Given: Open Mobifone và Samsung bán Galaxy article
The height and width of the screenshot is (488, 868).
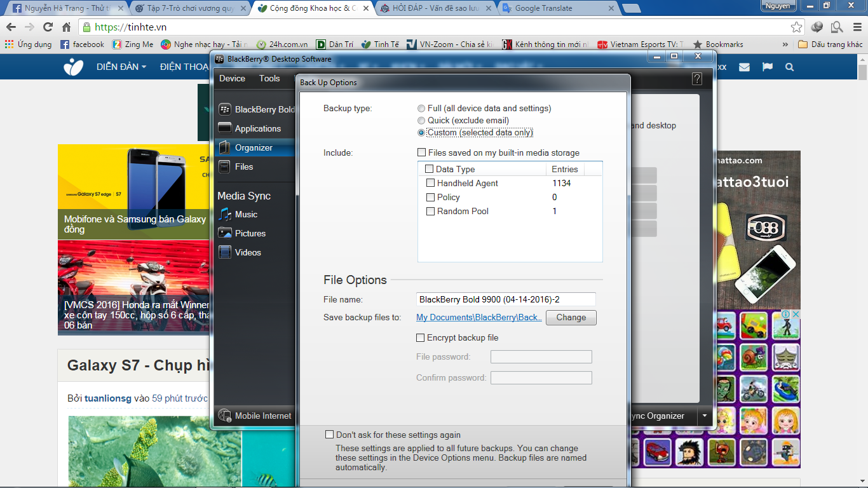Looking at the screenshot, I should point(135,224).
